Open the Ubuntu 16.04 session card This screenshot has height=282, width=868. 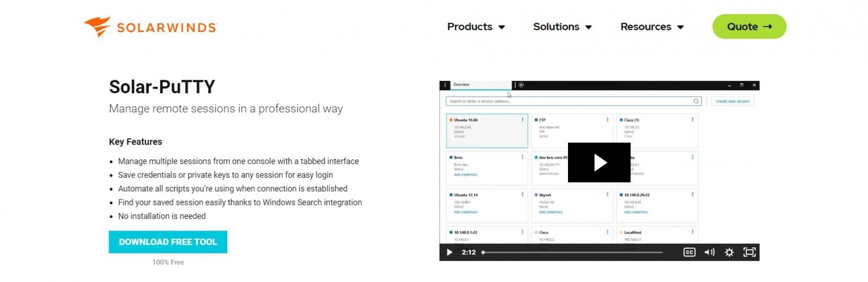tap(487, 131)
